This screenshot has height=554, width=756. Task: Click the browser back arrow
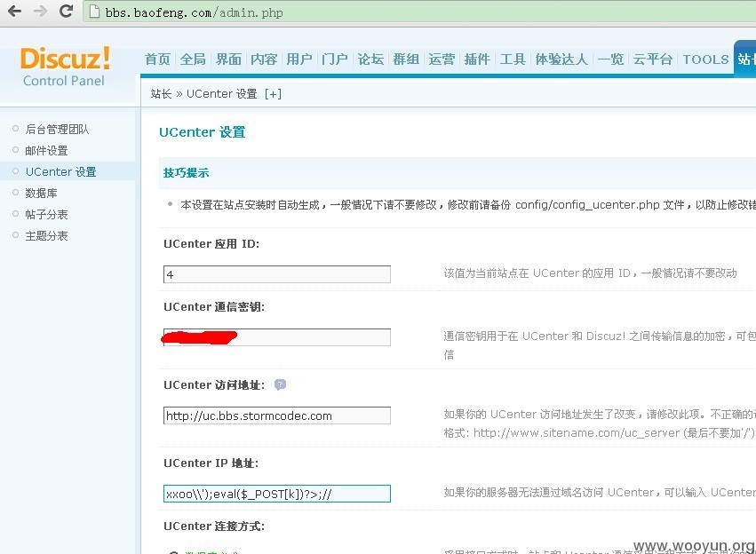pos(15,11)
